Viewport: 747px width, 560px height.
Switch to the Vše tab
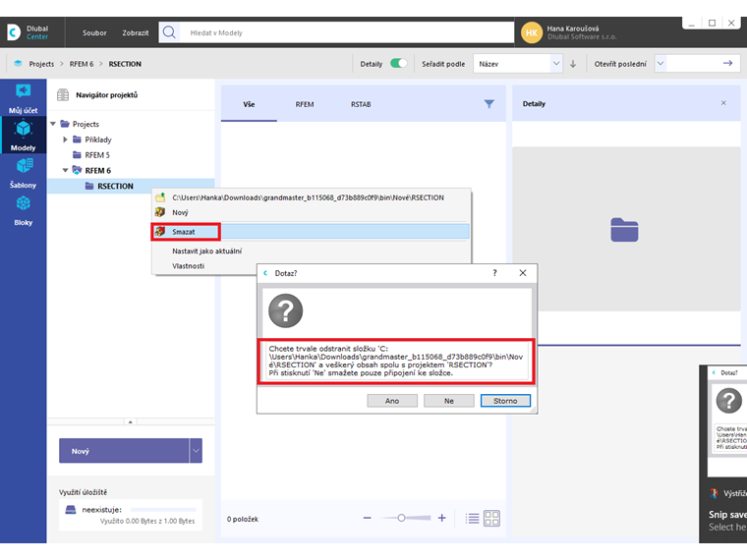pos(249,104)
